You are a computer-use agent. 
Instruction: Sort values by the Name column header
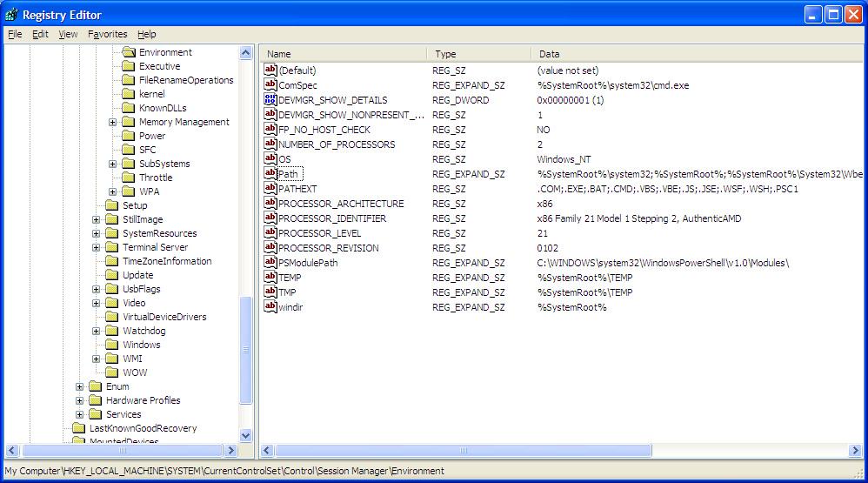pyautogui.click(x=343, y=54)
